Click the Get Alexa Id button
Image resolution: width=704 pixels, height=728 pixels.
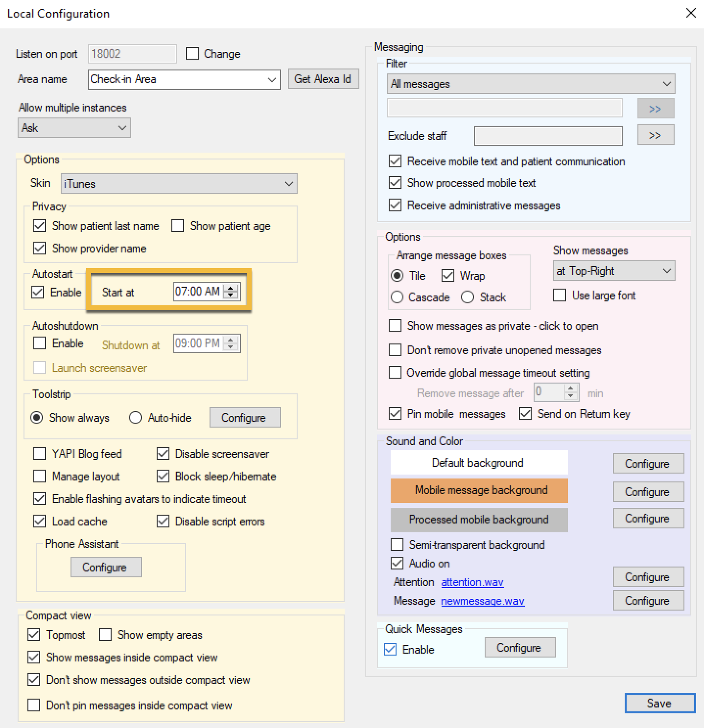coord(323,79)
